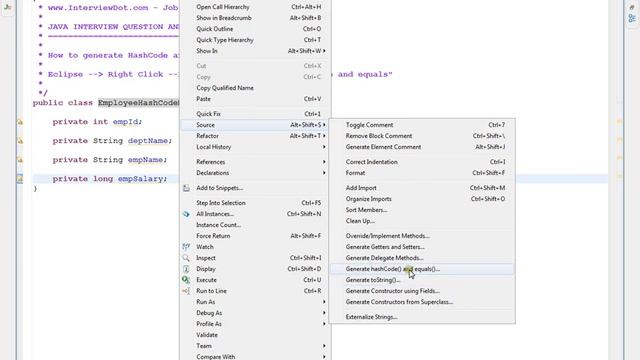Image resolution: width=640 pixels, height=360 pixels.
Task: Click the outline view icon at right edge
Action: pos(632,18)
